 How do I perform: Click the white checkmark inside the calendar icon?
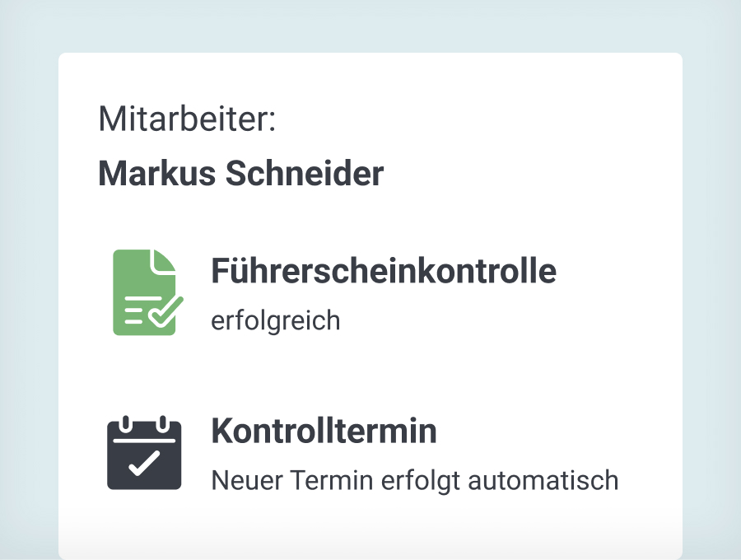(x=144, y=463)
